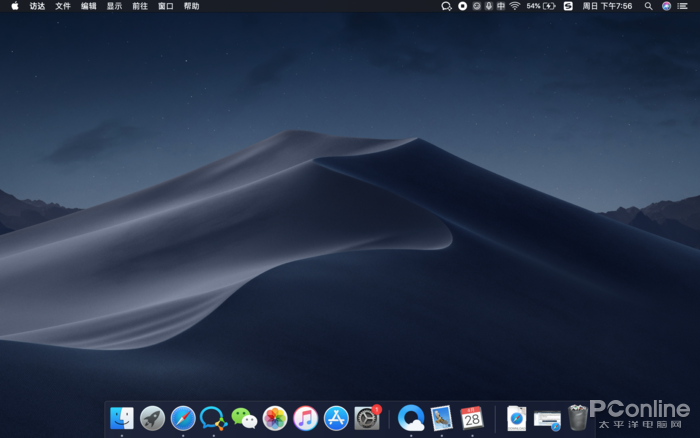
Task: Open System Preferences with update badge
Action: pyautogui.click(x=367, y=418)
